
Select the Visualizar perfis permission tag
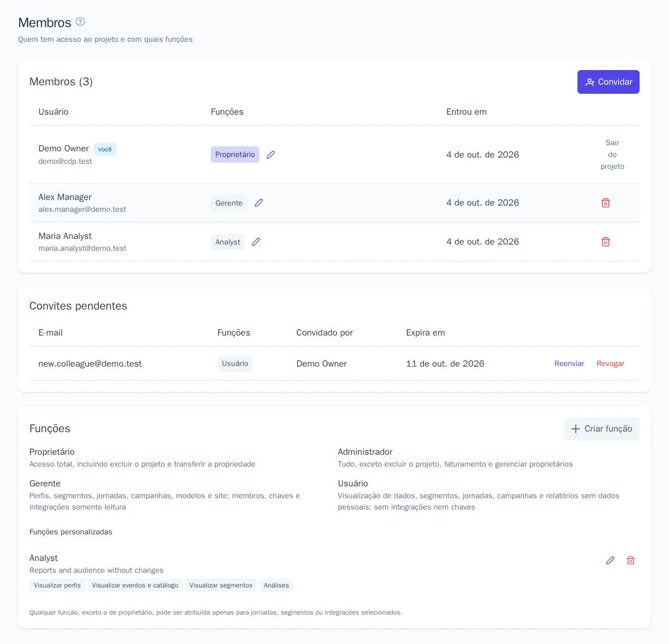click(57, 585)
